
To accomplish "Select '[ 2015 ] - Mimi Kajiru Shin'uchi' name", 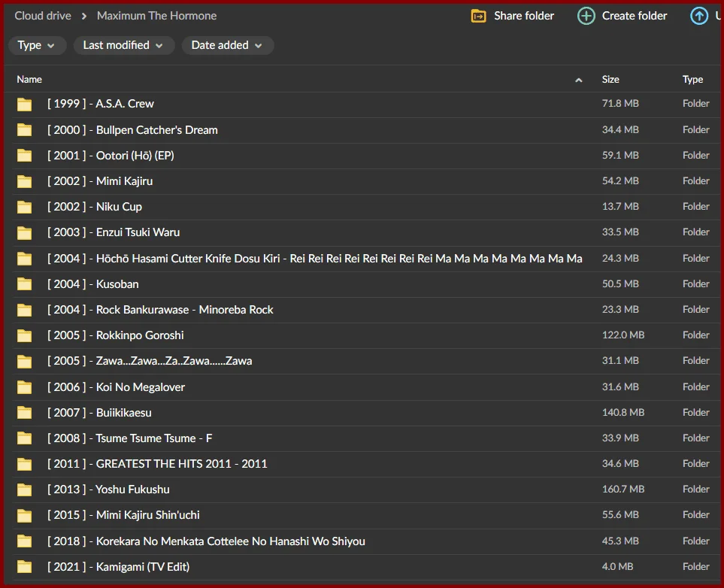I will coord(123,515).
